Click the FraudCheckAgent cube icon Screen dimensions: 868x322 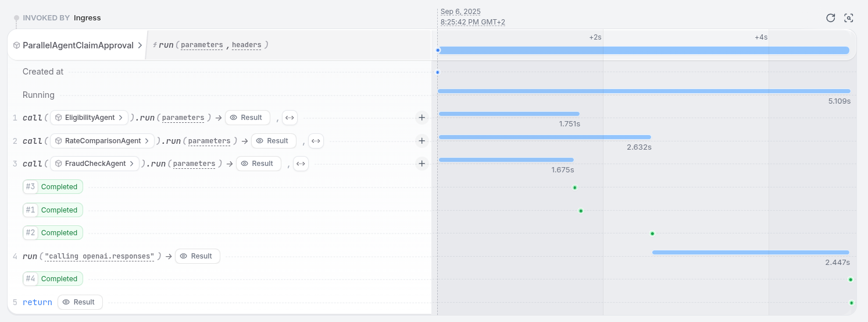59,164
